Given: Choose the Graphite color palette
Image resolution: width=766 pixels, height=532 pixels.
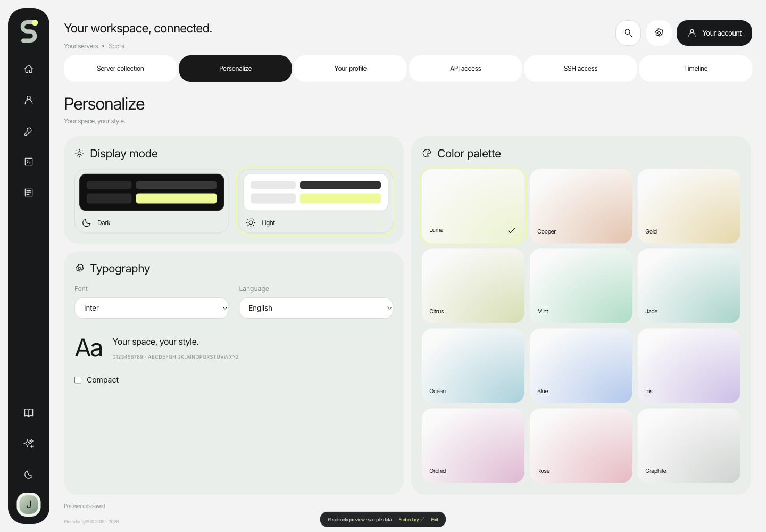Looking at the screenshot, I should [x=689, y=446].
